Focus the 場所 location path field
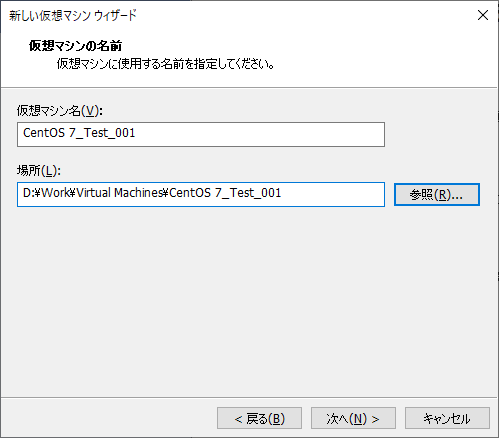Image resolution: width=499 pixels, height=438 pixels. (x=201, y=194)
